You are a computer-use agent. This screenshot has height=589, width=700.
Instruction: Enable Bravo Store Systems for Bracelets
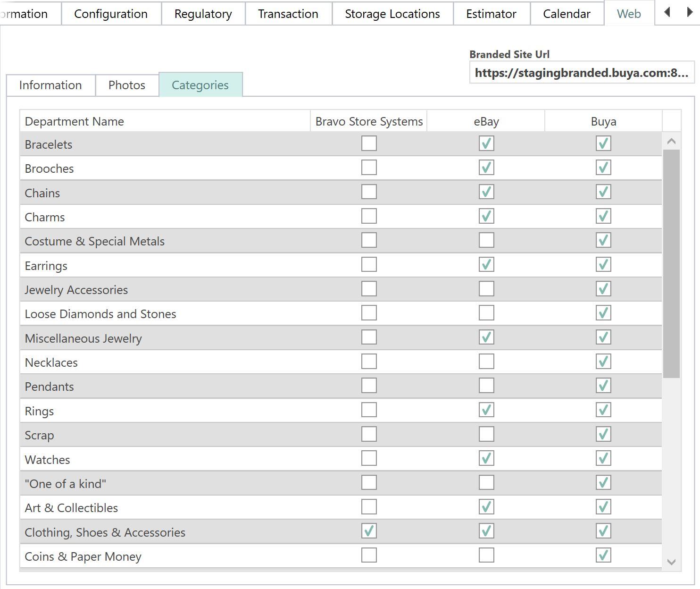coord(369,143)
